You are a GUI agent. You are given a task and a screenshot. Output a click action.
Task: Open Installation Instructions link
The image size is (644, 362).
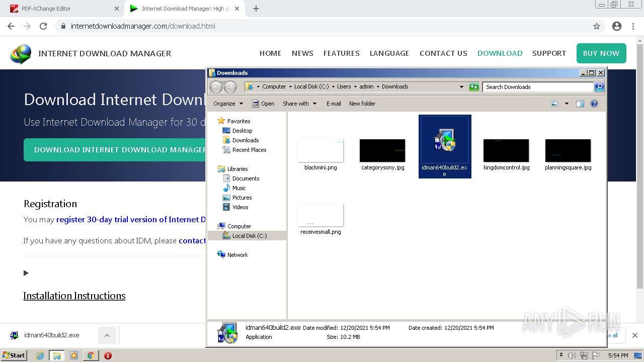point(74,296)
